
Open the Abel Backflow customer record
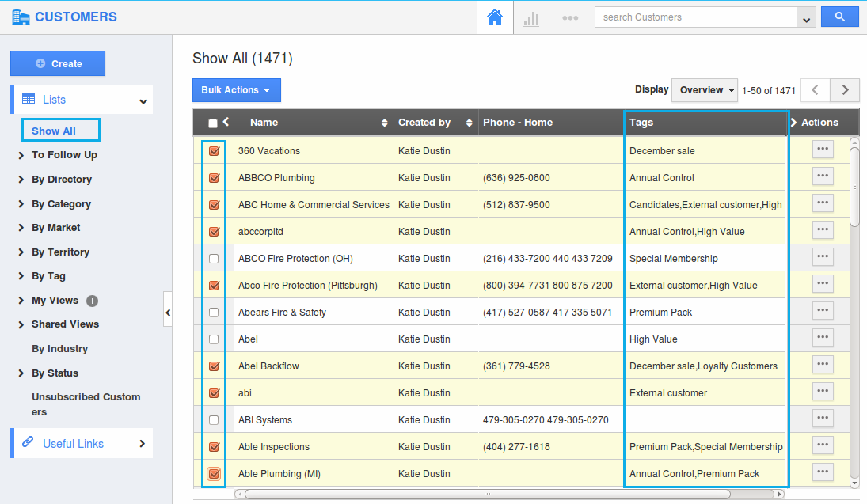coord(268,366)
